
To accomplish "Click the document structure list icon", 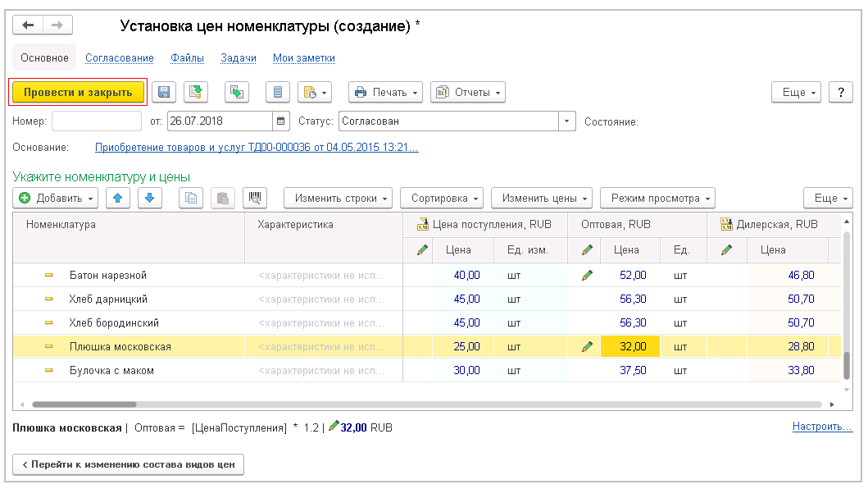I will [278, 92].
